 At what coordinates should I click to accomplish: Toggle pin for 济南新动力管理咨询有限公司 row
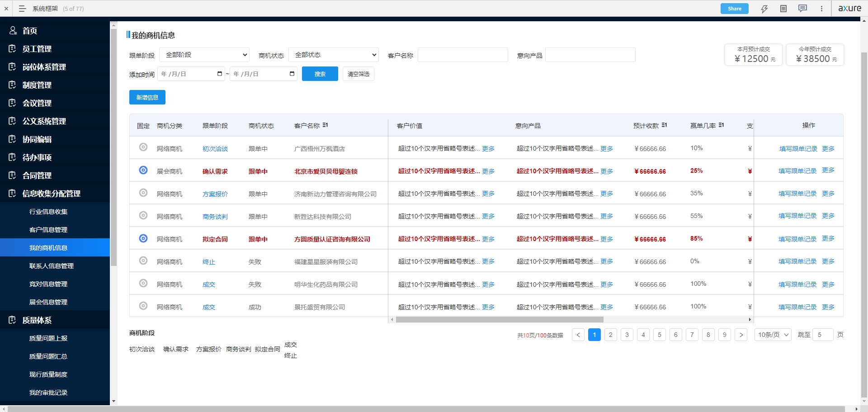143,193
